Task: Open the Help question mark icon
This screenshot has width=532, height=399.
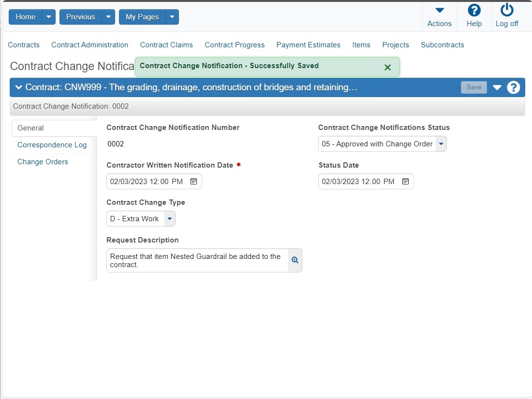Action: point(473,10)
